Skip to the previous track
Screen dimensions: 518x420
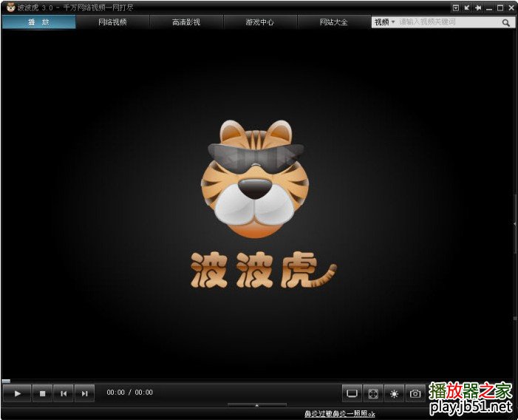coord(64,393)
